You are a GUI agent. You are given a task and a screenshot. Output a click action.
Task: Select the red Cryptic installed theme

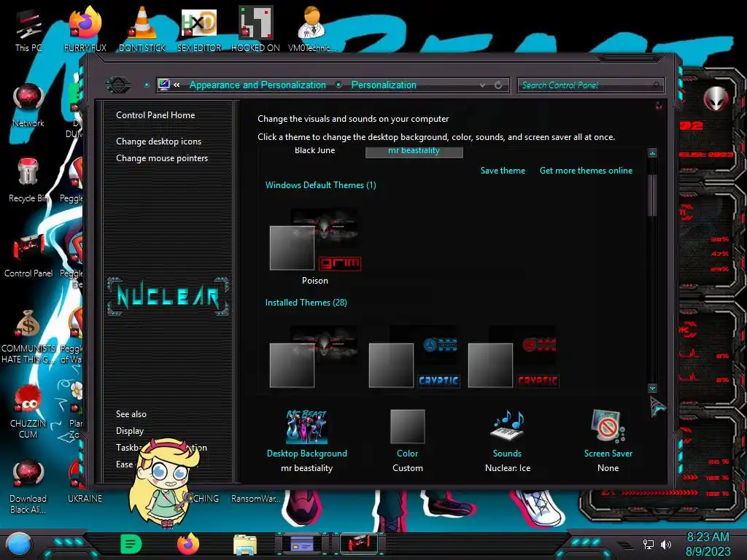514,356
